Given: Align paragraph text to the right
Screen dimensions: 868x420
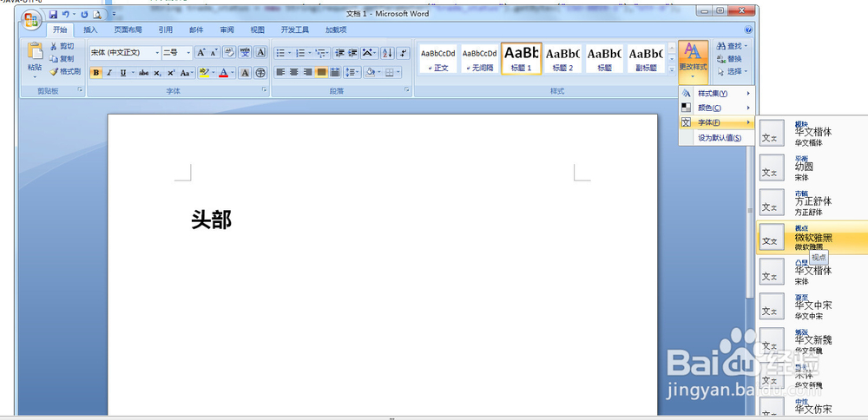Looking at the screenshot, I should tap(308, 72).
